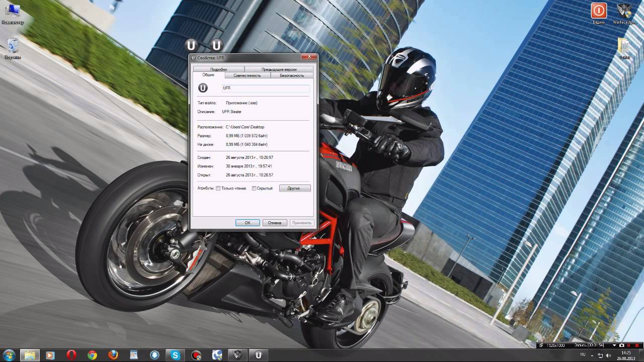Open the WarfaceUp desktop shortcut

click(624, 14)
